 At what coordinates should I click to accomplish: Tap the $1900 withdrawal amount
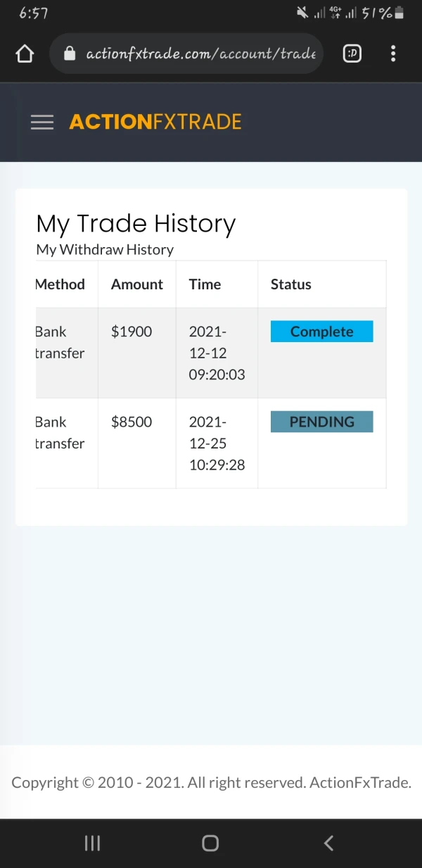point(132,332)
